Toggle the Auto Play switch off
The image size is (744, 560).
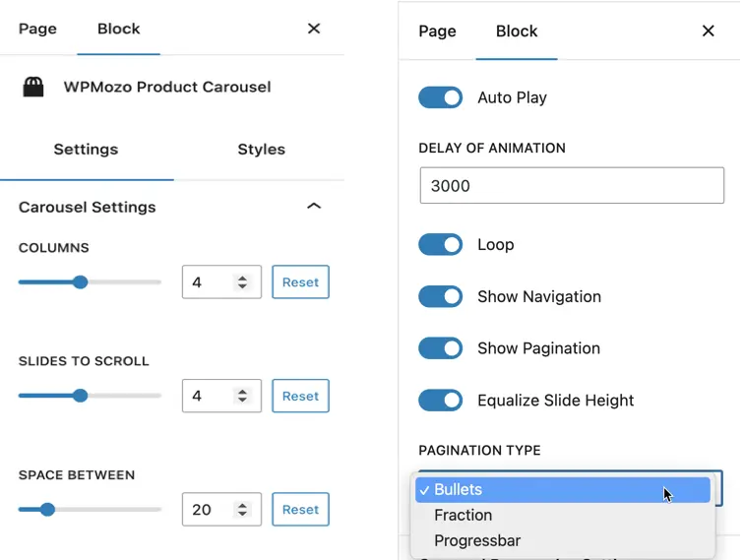[x=440, y=97]
